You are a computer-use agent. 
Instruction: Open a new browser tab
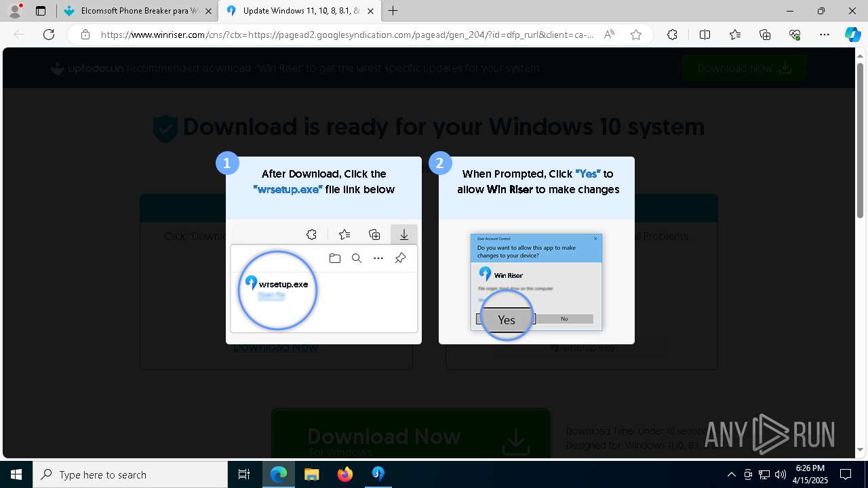point(393,11)
